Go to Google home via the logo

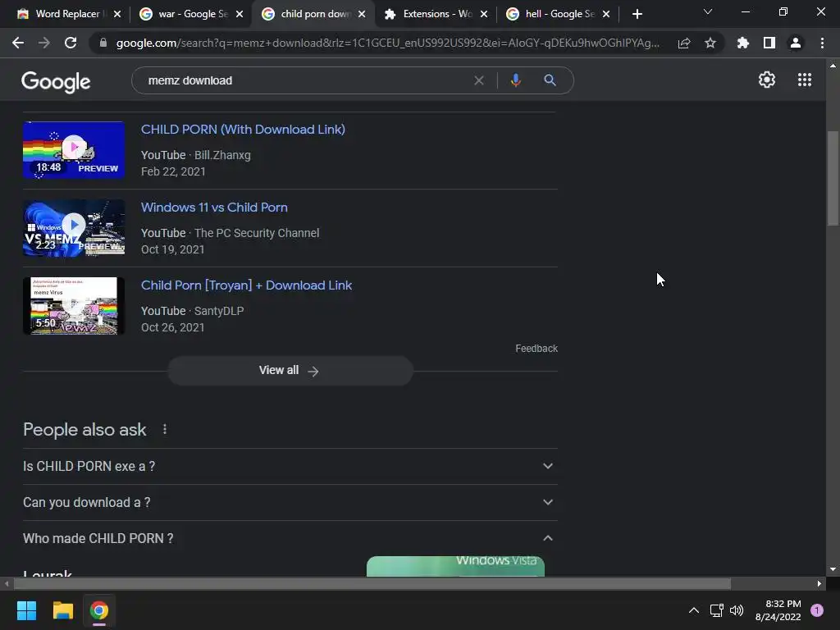56,81
